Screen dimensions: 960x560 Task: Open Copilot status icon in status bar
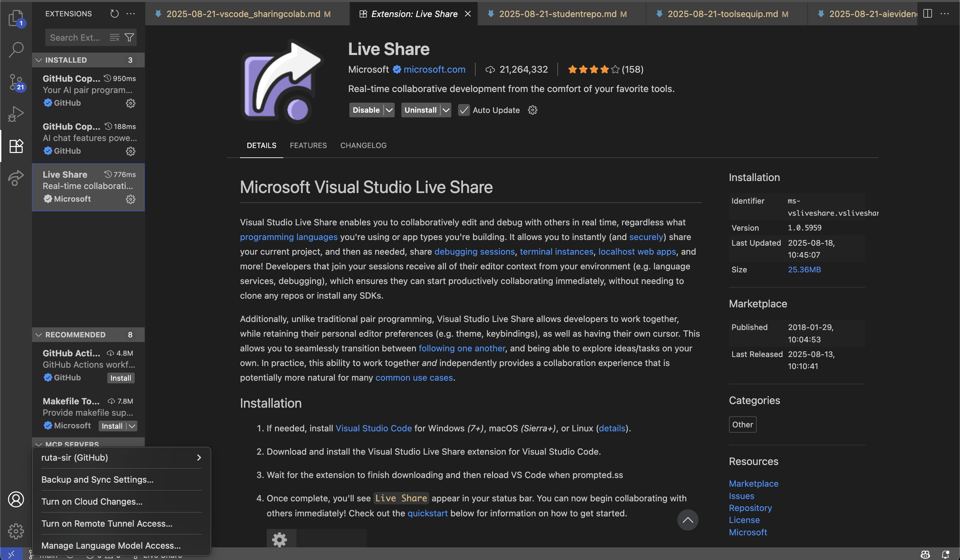(925, 554)
